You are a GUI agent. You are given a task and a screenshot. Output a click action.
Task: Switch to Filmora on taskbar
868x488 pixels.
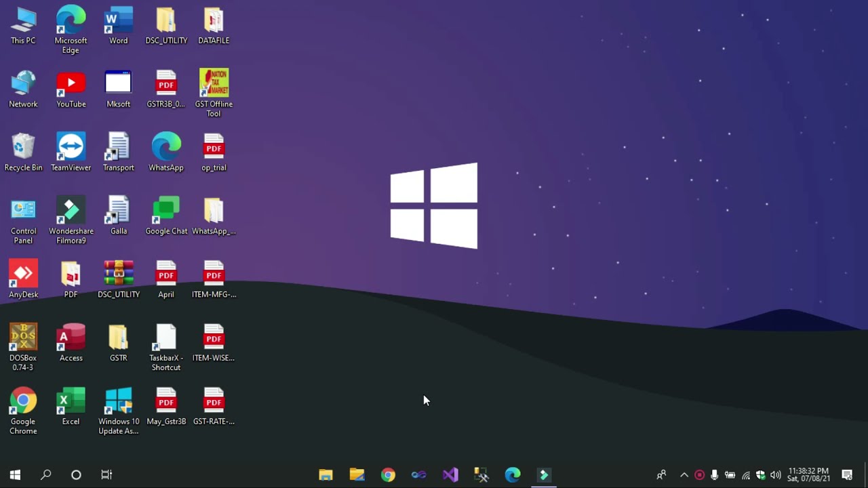tap(544, 474)
